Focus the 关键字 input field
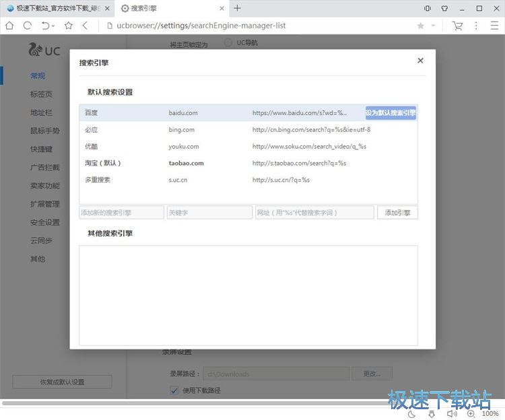The height and width of the screenshot is (420, 505). coord(209,213)
